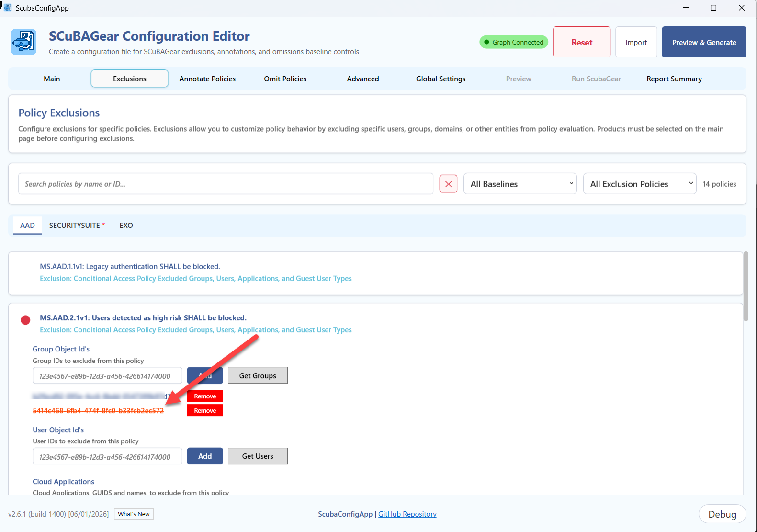Click Preview & Generate
The height and width of the screenshot is (532, 757).
[x=704, y=42]
